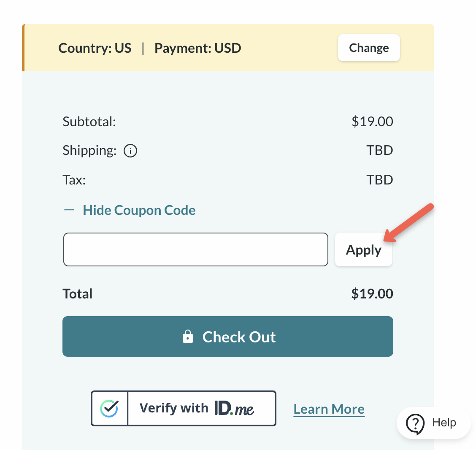Click the Help question mark icon
Viewport: 476px width, 450px height.
(x=415, y=423)
